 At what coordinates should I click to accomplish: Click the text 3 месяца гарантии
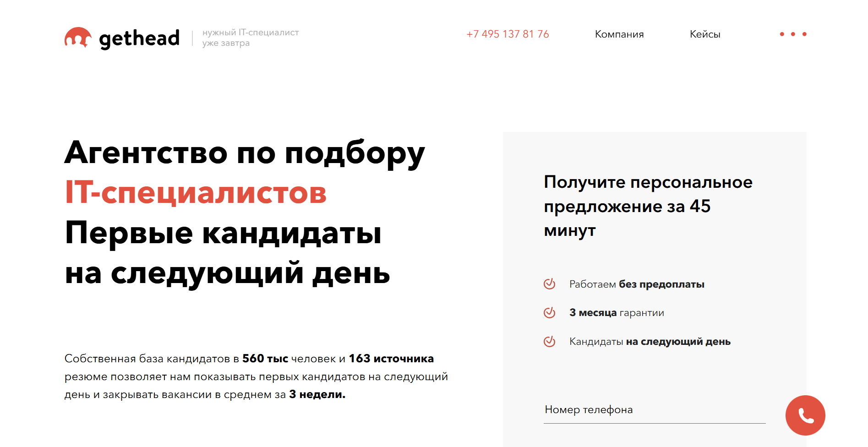pyautogui.click(x=617, y=313)
